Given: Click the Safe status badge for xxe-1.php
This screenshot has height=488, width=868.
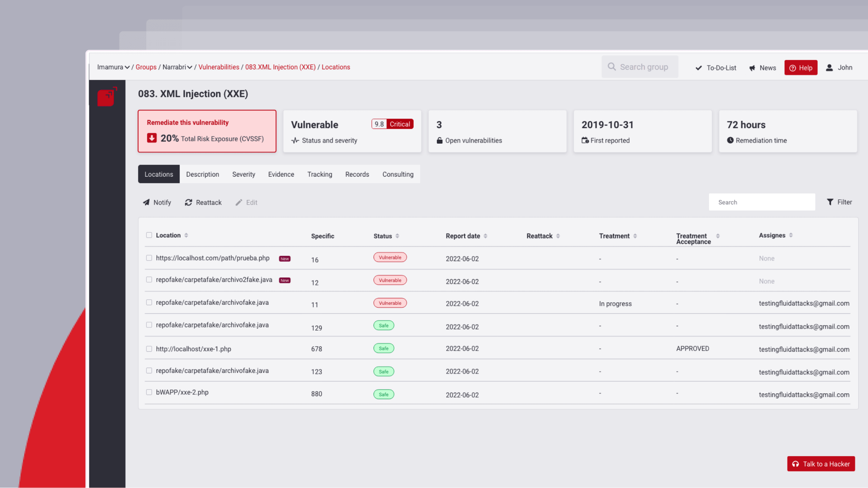Looking at the screenshot, I should [x=384, y=348].
